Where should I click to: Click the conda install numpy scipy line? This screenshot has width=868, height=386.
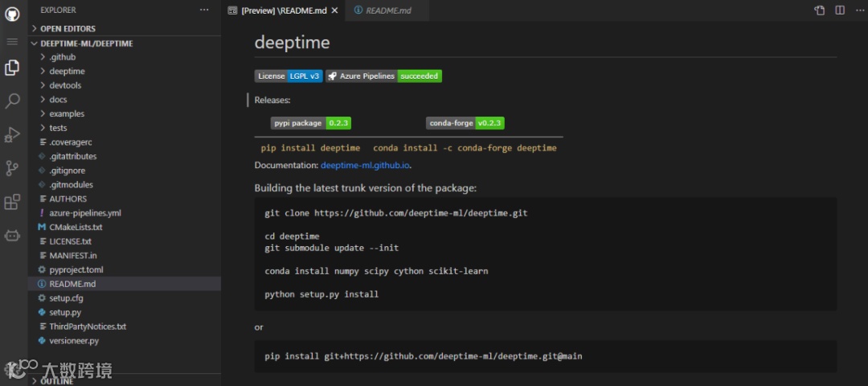[376, 271]
